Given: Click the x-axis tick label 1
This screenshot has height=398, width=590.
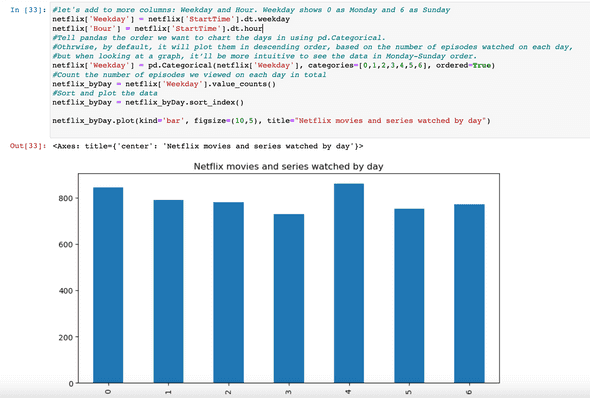Looking at the screenshot, I should pos(168,392).
